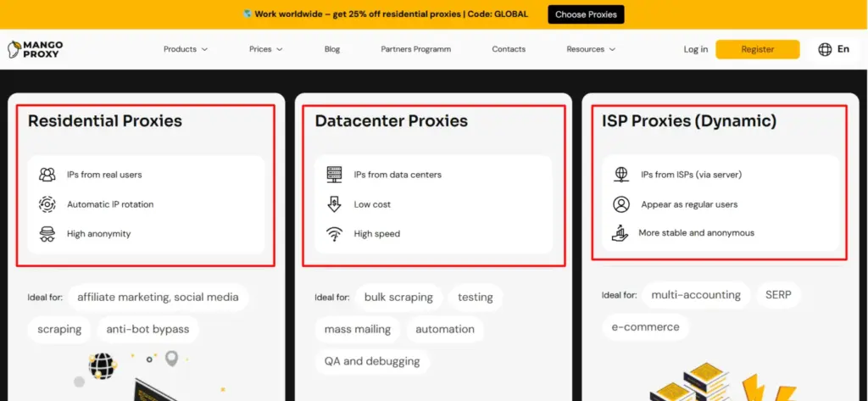Click the Work worldwide promo banner text

[x=392, y=14]
